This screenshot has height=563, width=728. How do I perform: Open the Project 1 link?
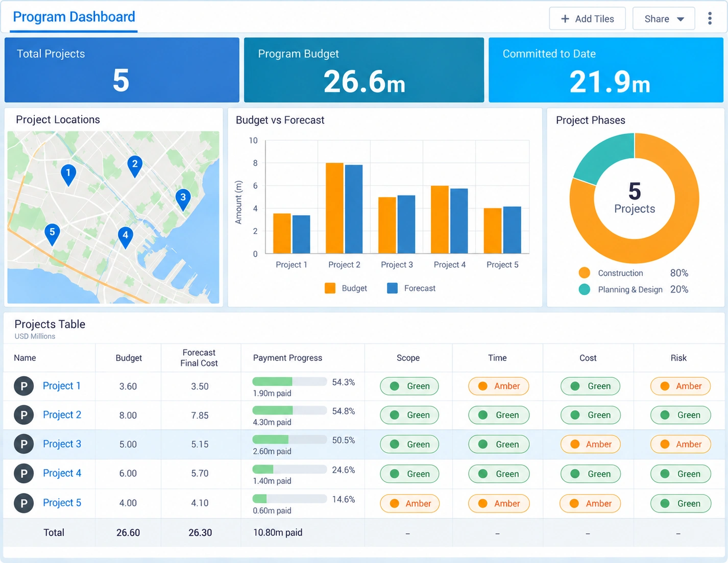coord(62,386)
